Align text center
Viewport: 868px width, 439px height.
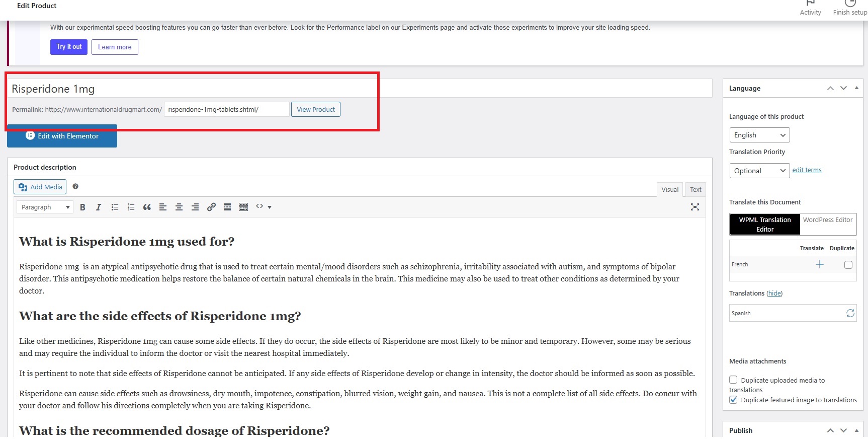click(179, 207)
